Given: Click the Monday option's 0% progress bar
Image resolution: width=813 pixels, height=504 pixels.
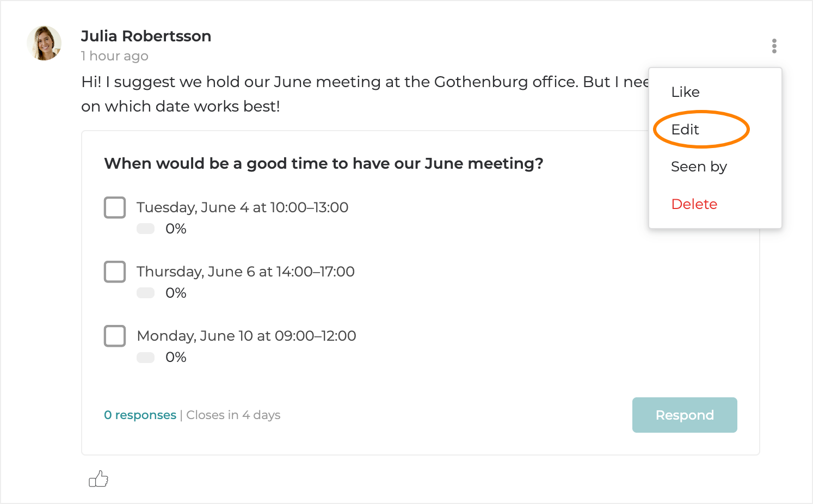Looking at the screenshot, I should pos(146,357).
